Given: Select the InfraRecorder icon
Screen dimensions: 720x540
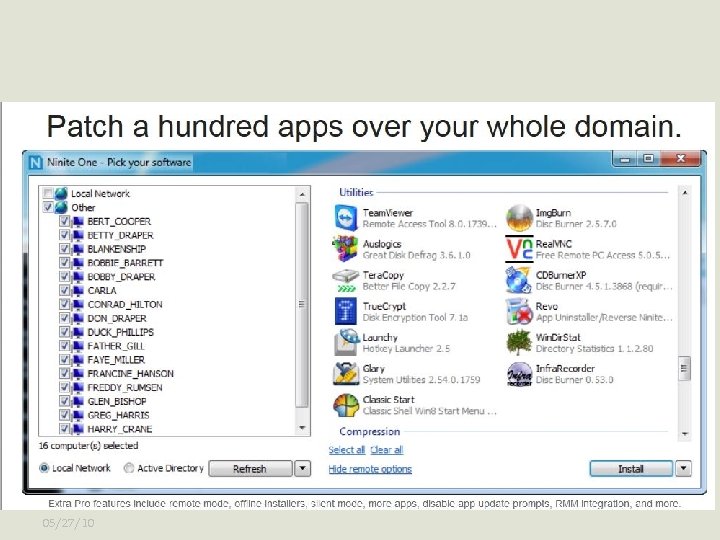Looking at the screenshot, I should (519, 374).
